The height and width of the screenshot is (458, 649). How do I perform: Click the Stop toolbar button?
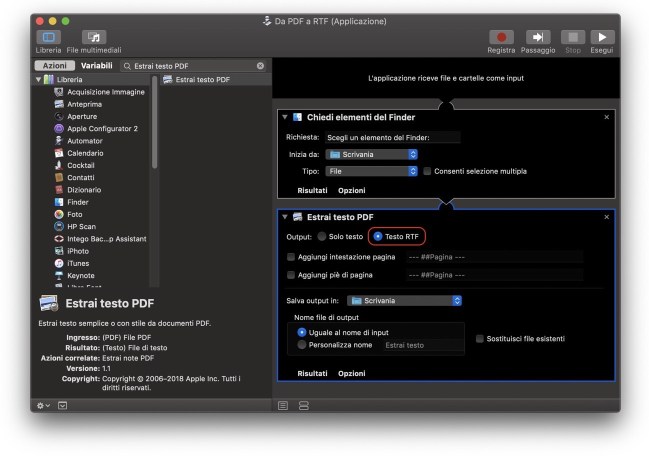[x=573, y=37]
